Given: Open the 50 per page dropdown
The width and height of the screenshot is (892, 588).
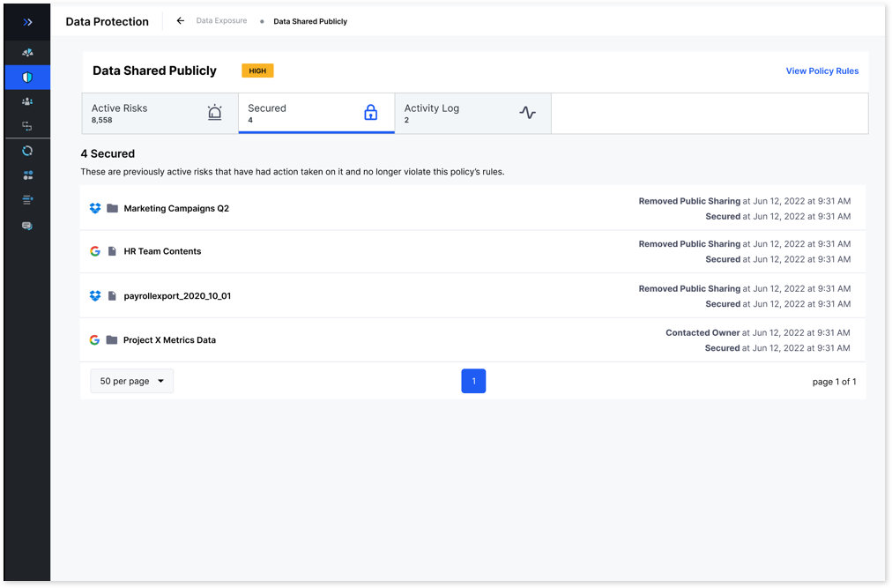Looking at the screenshot, I should (x=131, y=381).
